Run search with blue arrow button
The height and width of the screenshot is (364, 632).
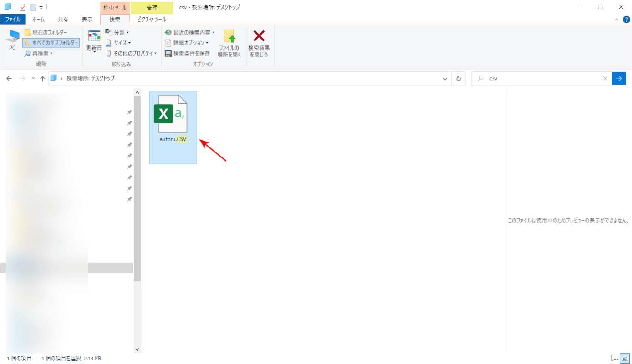coord(619,78)
